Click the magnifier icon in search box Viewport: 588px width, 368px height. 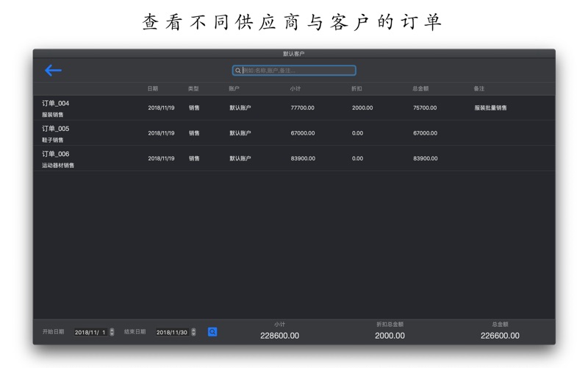point(238,71)
